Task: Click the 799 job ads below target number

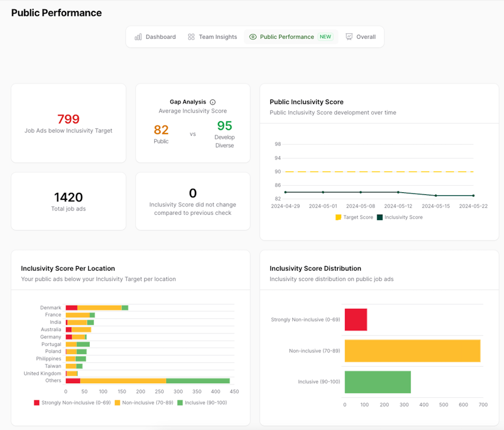Action: click(x=68, y=119)
